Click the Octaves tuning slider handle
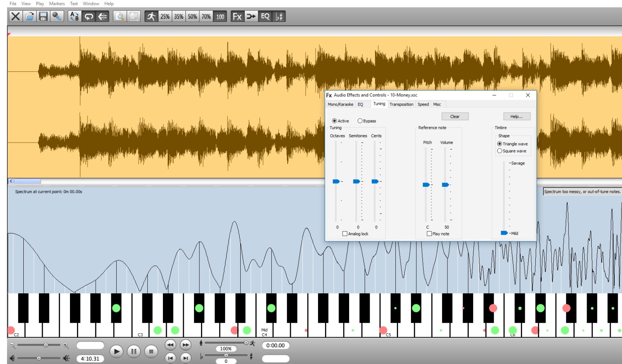 point(336,181)
